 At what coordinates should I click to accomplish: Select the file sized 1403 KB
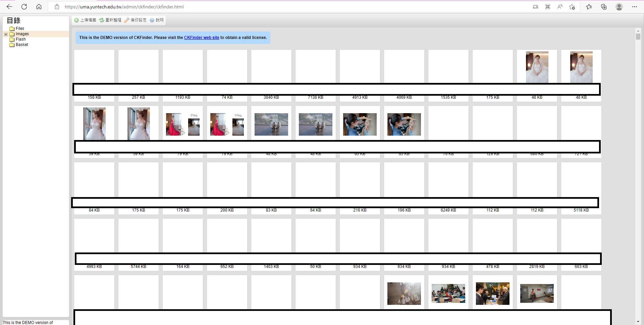point(271,245)
